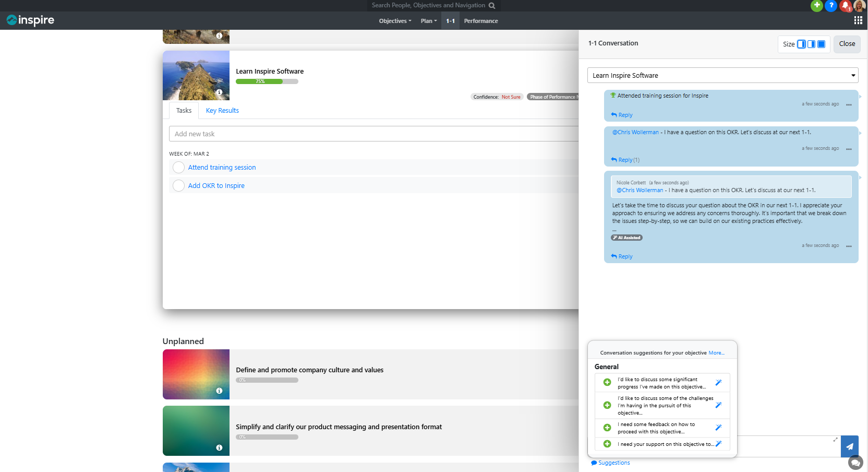
Task: Click Learn Inspire Software 75% progress bar
Action: (267, 81)
